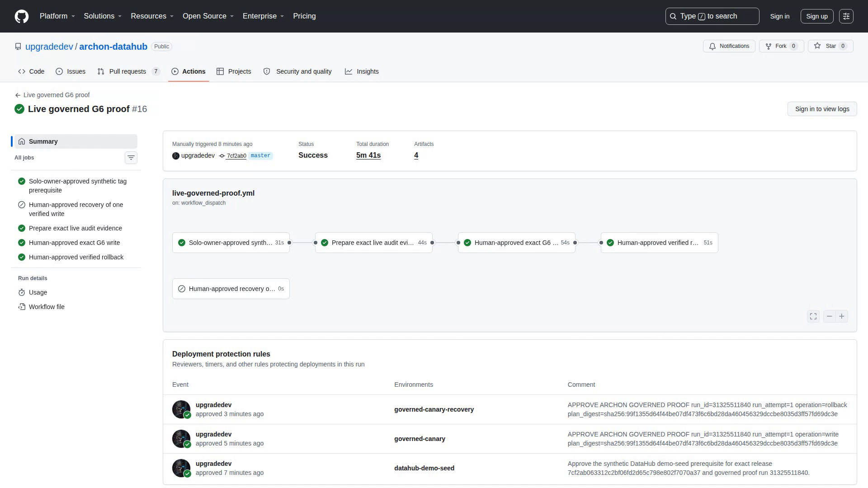Viewport: 868px width, 488px height.
Task: Switch to the Insights tab
Action: [362, 71]
